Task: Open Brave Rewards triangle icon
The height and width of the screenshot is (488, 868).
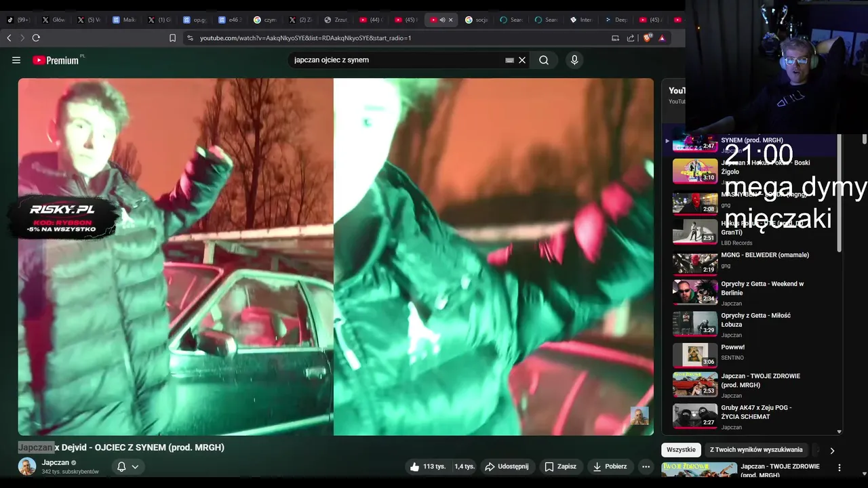Action: pos(662,38)
